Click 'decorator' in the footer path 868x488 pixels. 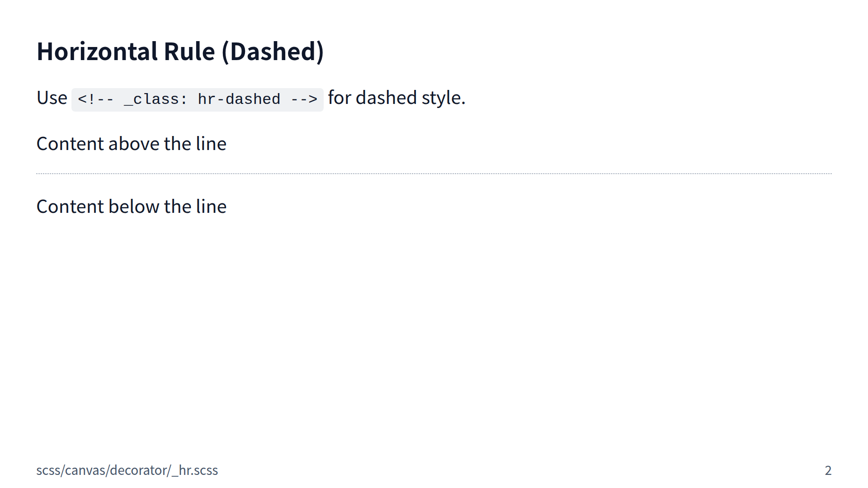(138, 470)
